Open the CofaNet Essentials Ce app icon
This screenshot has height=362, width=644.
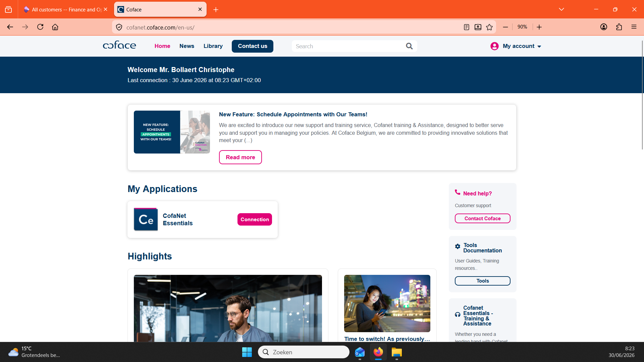146,220
